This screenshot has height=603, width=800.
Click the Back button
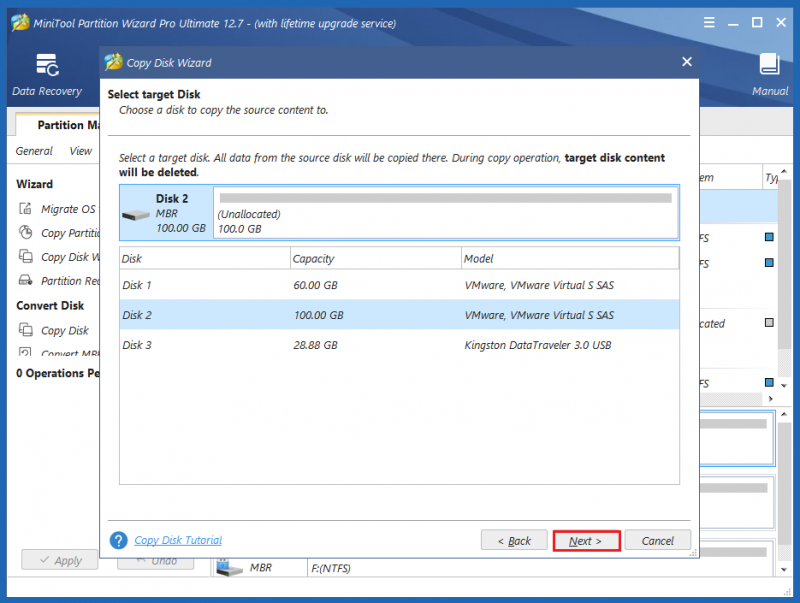pos(514,541)
